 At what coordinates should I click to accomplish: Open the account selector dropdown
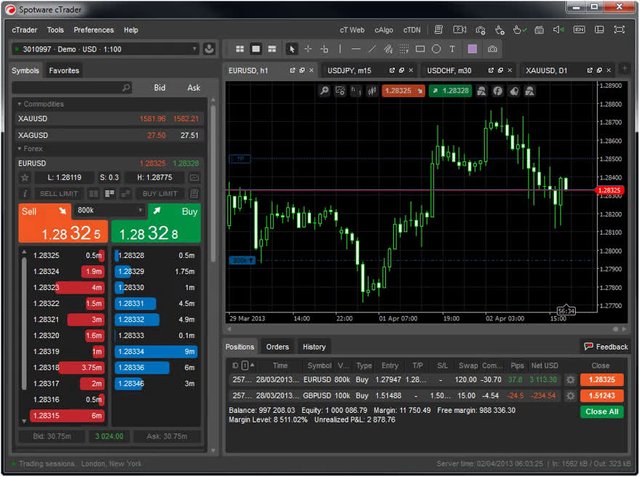point(105,48)
